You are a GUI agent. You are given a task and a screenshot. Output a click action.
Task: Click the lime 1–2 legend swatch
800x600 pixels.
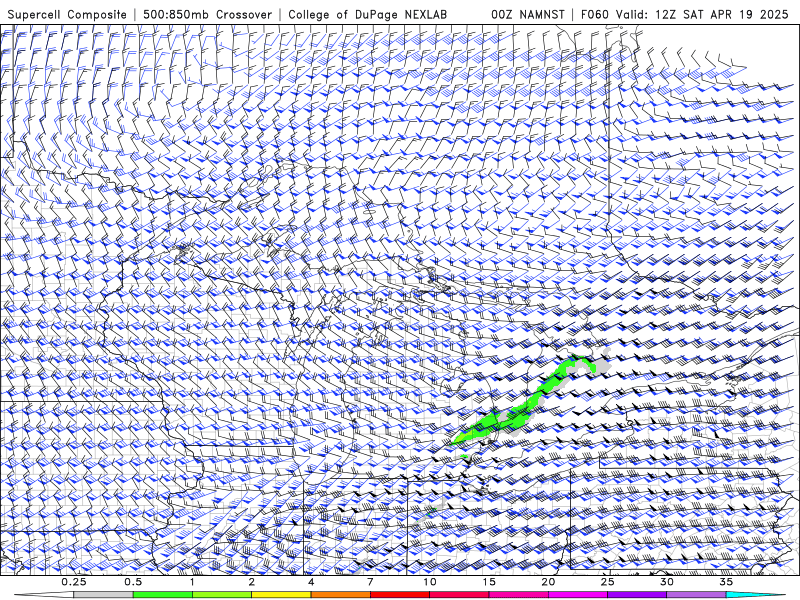pyautogui.click(x=221, y=595)
